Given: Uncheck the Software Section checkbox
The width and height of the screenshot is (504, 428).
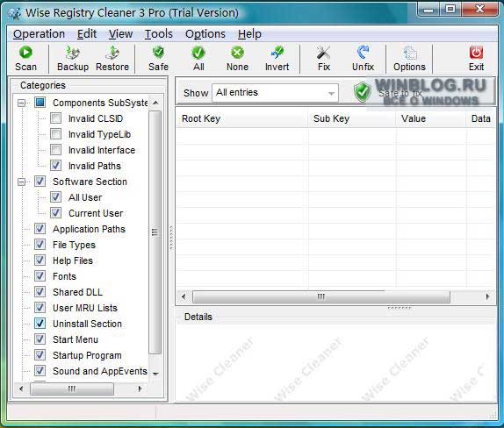Looking at the screenshot, I should [x=40, y=181].
